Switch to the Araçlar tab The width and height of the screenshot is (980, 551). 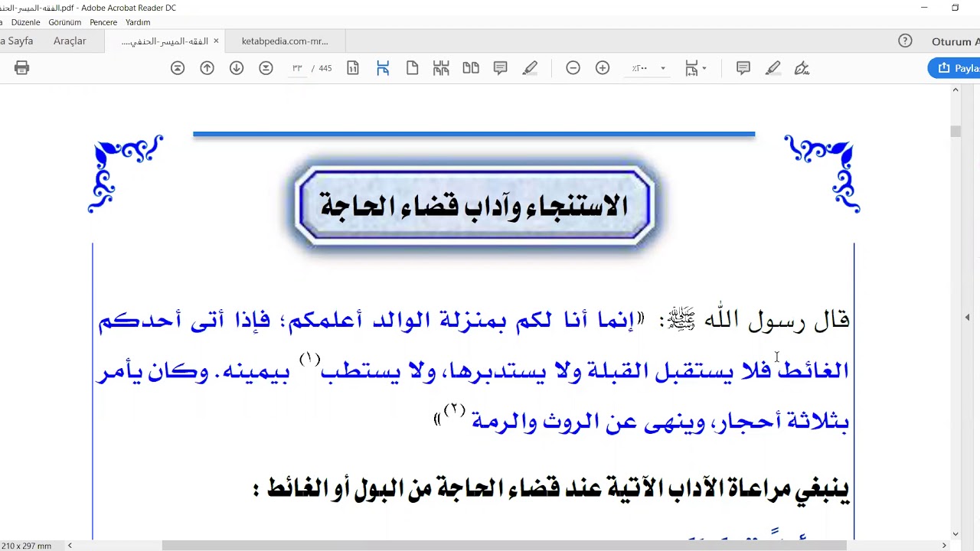click(70, 41)
